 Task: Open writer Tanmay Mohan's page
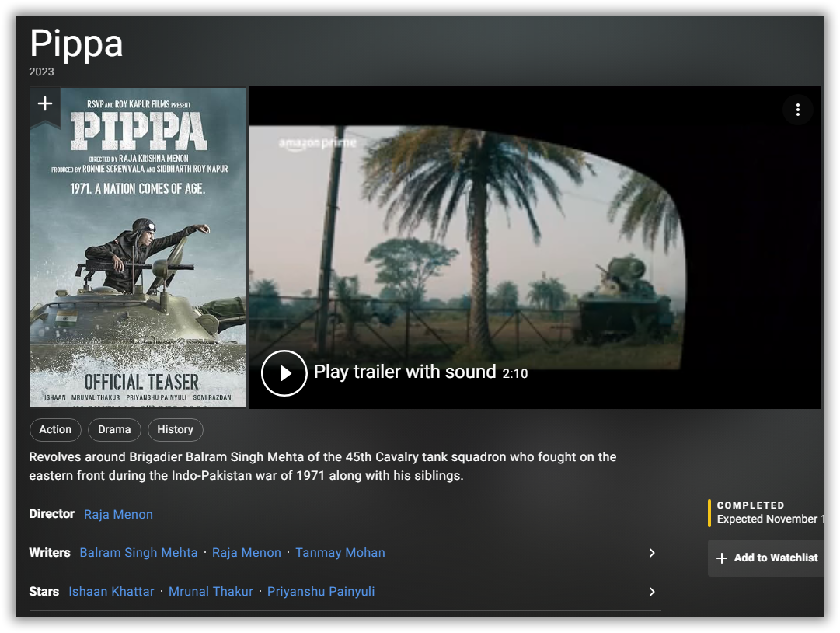pyautogui.click(x=340, y=553)
